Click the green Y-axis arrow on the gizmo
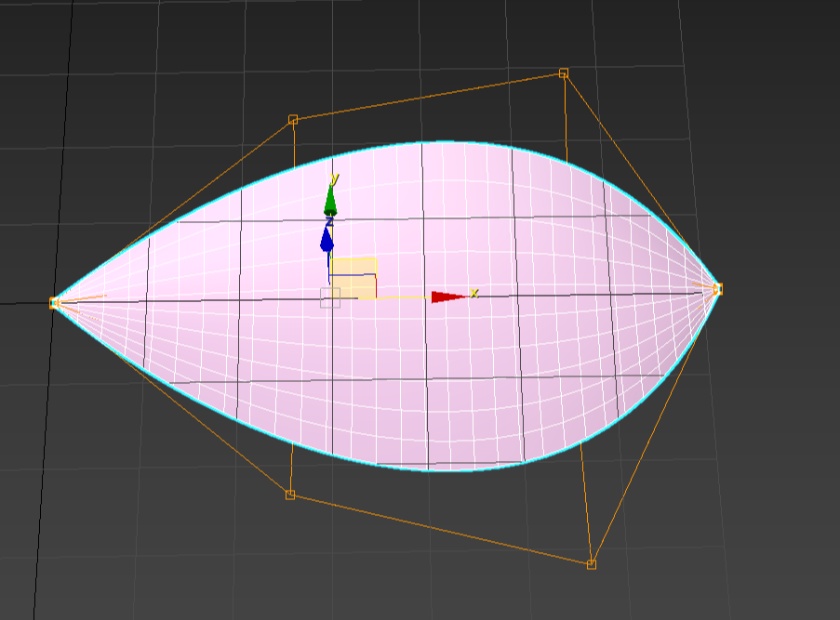The image size is (840, 620). click(330, 200)
